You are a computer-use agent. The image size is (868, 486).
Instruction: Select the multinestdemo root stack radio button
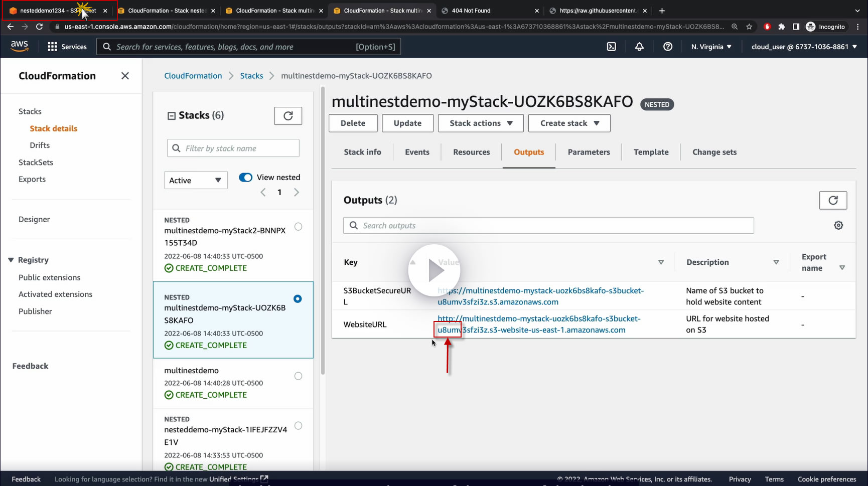coord(298,376)
